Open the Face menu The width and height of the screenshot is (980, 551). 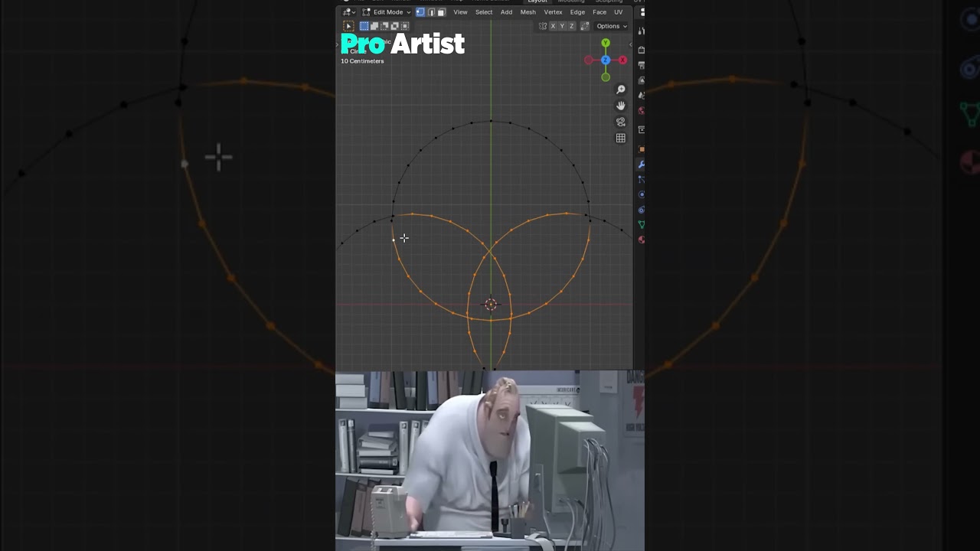599,12
